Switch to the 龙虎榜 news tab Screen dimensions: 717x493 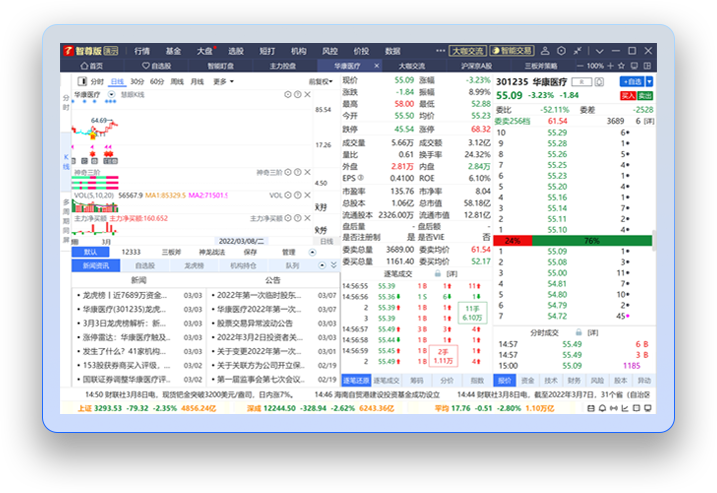click(194, 266)
